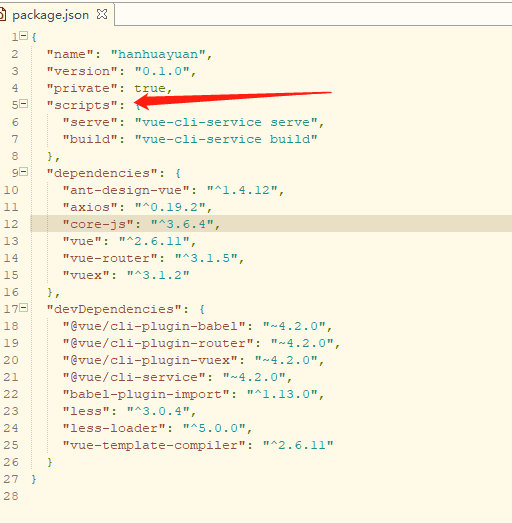Click the "@vue/cli-plugin-babel" key
The width and height of the screenshot is (512, 523).
click(x=154, y=326)
